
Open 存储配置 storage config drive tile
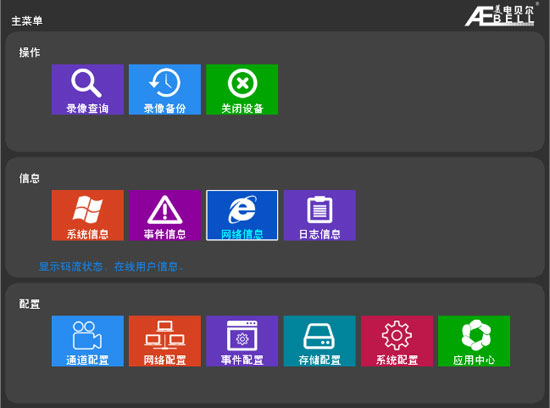320,341
